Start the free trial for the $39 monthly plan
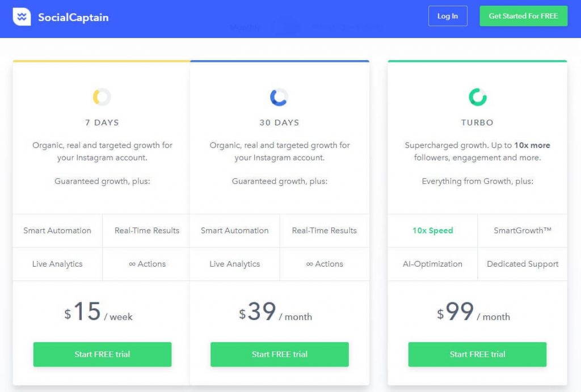 point(279,355)
